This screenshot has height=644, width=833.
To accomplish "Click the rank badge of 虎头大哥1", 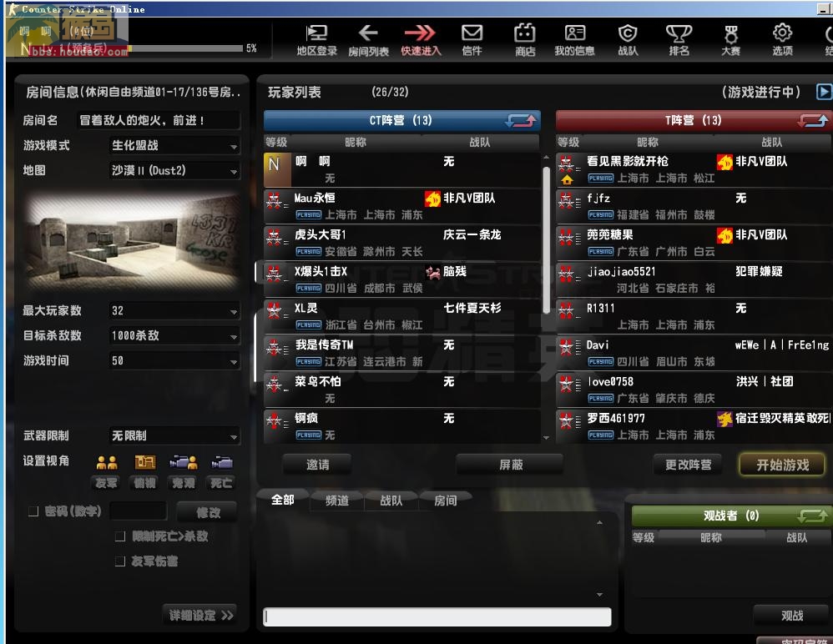I will click(275, 237).
